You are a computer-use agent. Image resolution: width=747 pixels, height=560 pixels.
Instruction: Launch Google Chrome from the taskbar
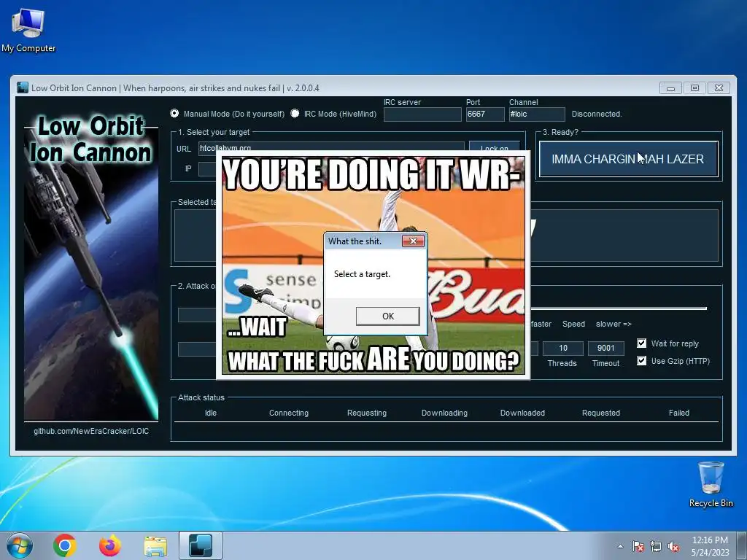tap(65, 545)
